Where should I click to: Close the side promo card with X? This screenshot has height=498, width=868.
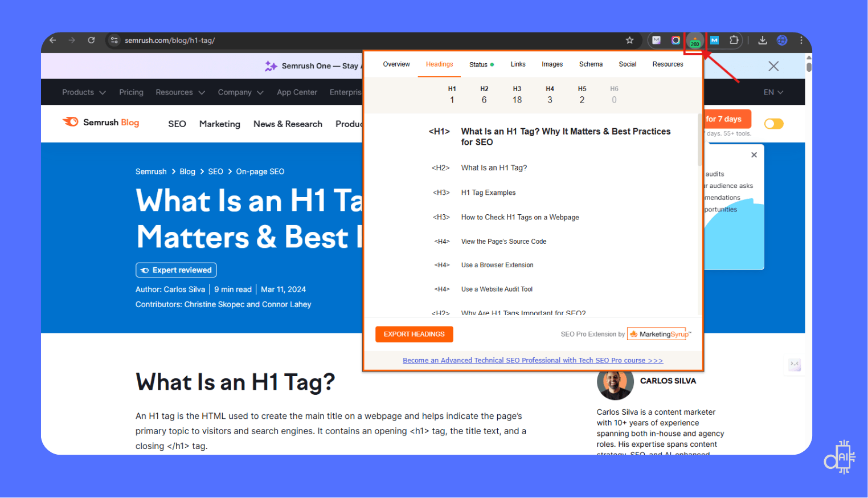[x=754, y=155]
